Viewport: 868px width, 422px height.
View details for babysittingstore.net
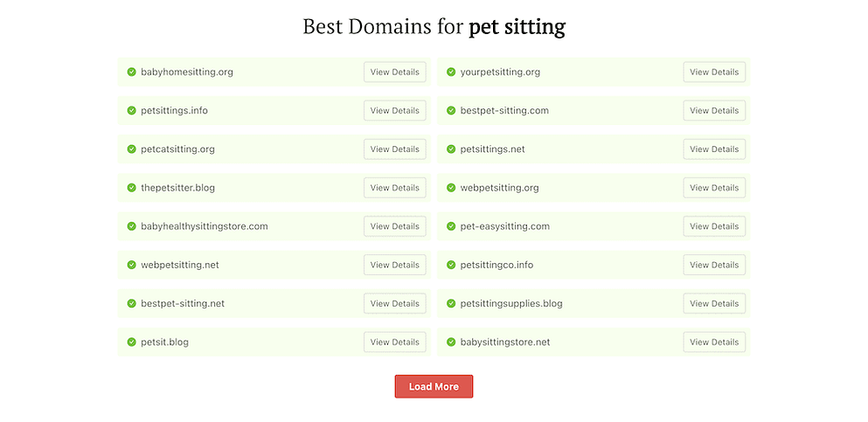(x=714, y=342)
